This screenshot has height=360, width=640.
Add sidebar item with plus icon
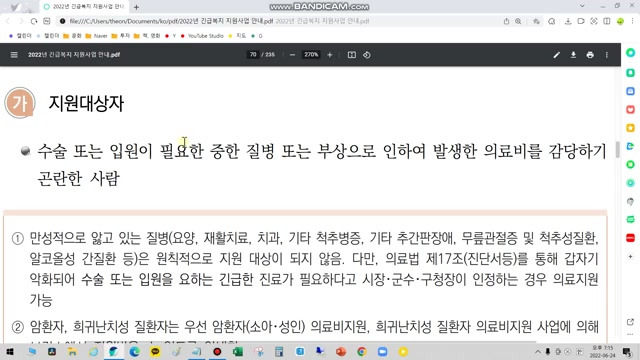point(630,256)
